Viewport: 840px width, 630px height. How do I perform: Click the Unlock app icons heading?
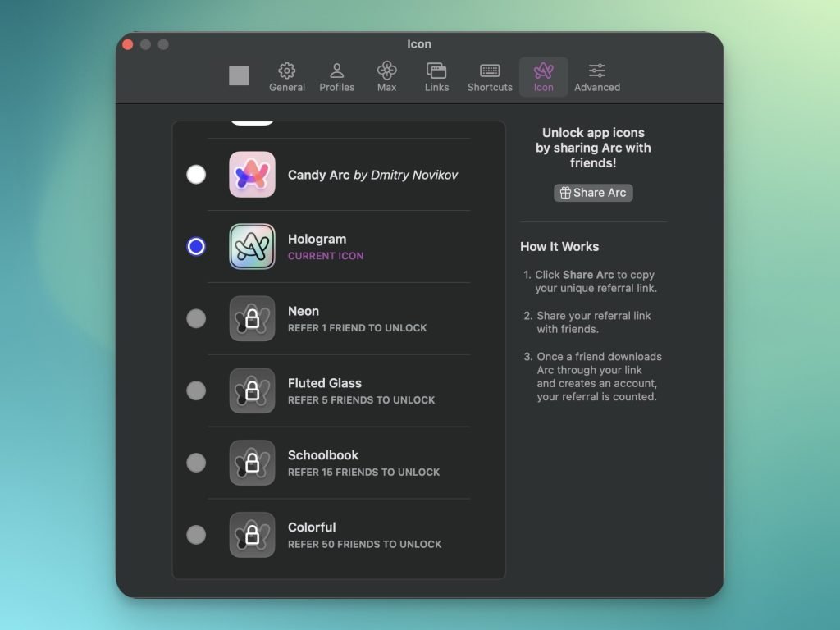point(593,148)
